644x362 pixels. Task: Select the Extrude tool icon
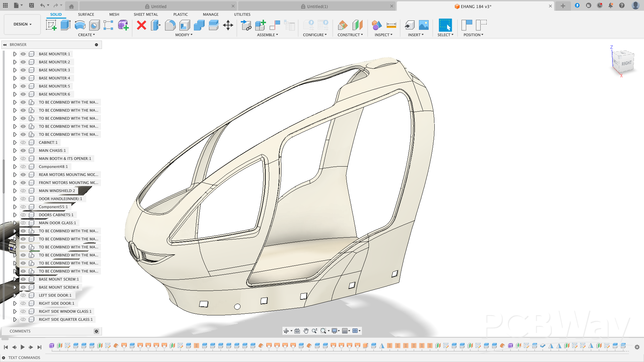(65, 25)
